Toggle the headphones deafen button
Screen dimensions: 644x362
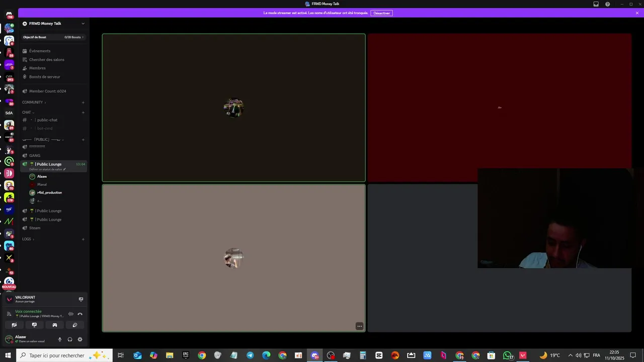[x=70, y=339]
